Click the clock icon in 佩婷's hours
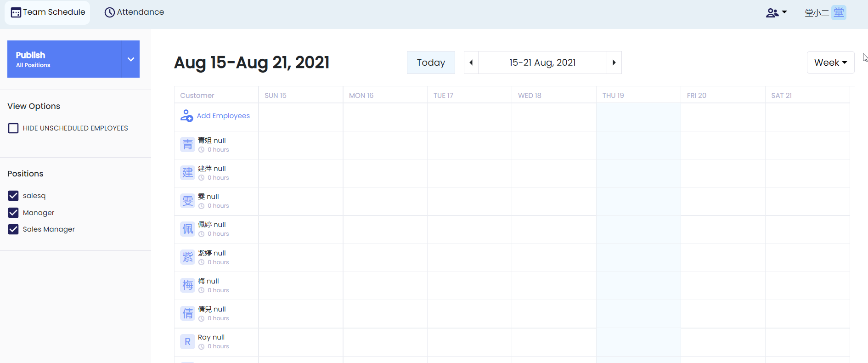This screenshot has height=363, width=868. pyautogui.click(x=201, y=234)
